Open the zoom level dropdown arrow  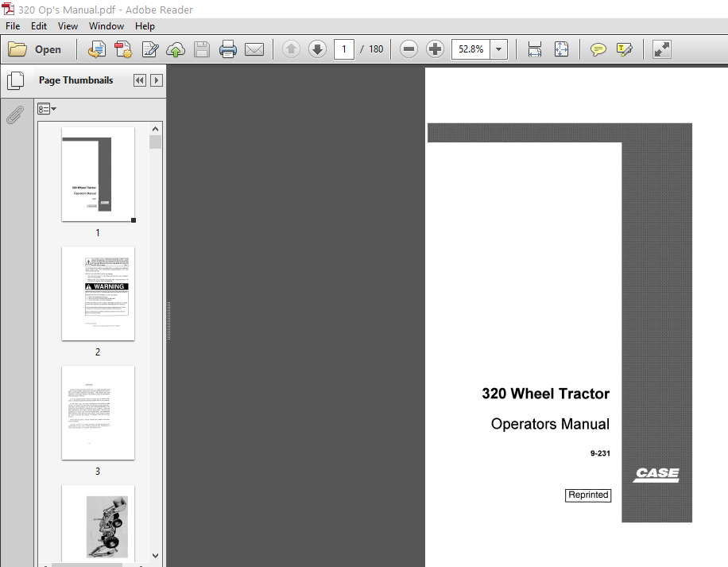498,49
